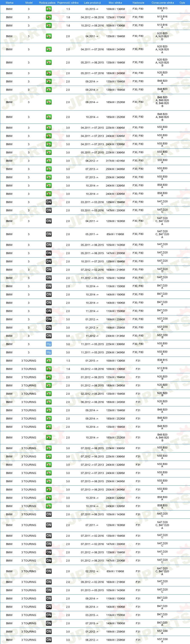This screenshot has width=190, height=644.
Task: Click the 06.2012 -> 06.2016 production years
Action: (92, 402)
